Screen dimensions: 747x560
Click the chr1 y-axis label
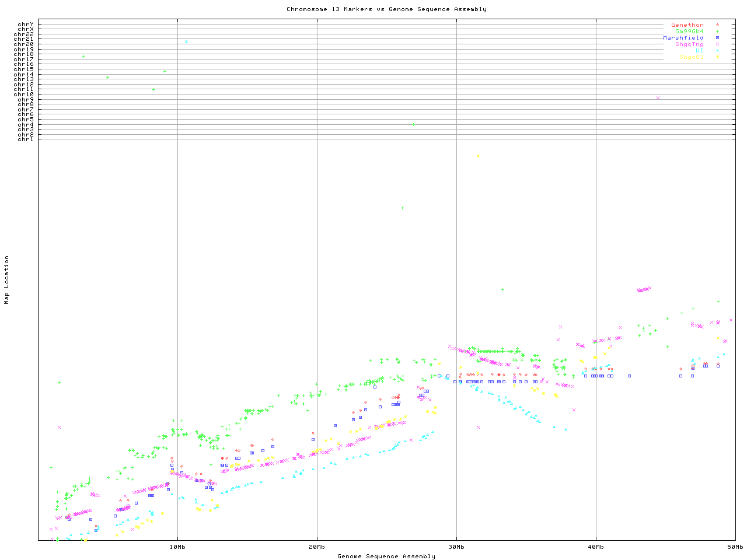[25, 139]
